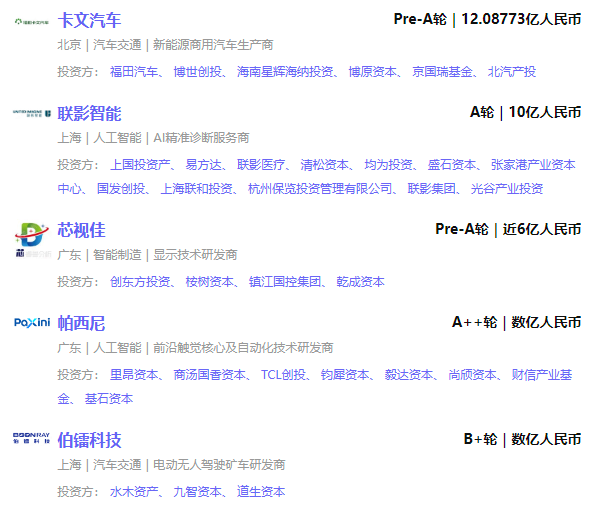Select 电动无人驾驶矿车研发商 description text
Viewport: 606px width, 526px height.
tap(220, 465)
